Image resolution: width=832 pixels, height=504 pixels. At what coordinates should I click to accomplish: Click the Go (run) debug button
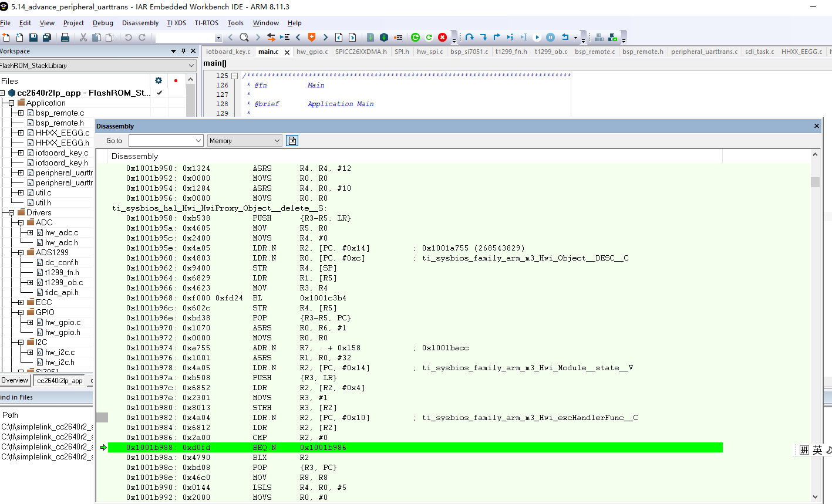click(537, 38)
